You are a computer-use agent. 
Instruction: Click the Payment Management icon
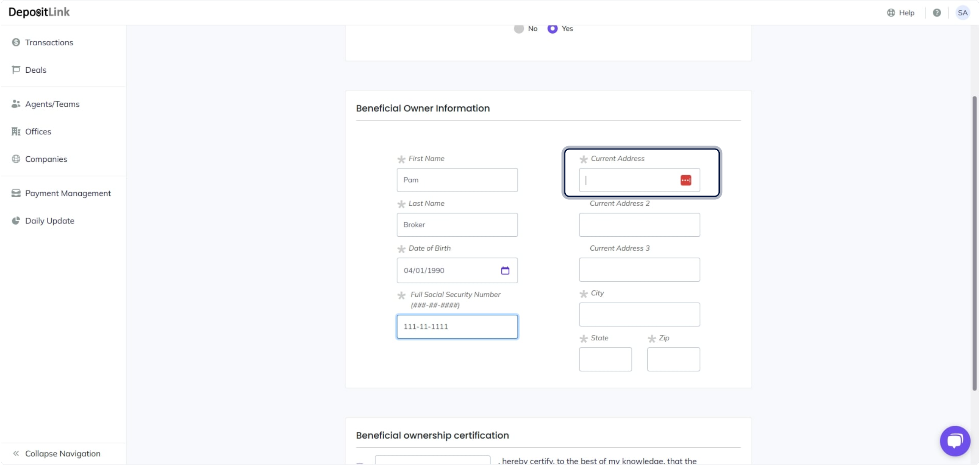pyautogui.click(x=16, y=193)
